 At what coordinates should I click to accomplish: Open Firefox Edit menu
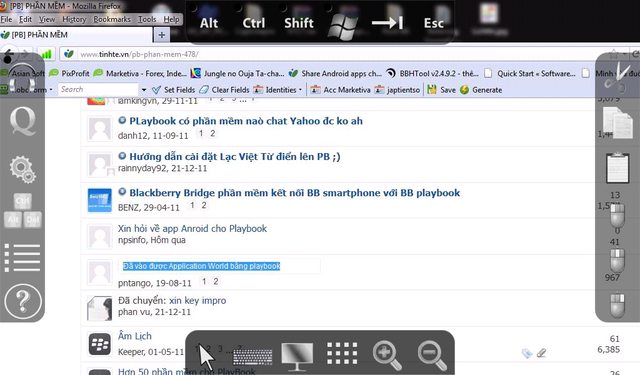click(x=25, y=19)
